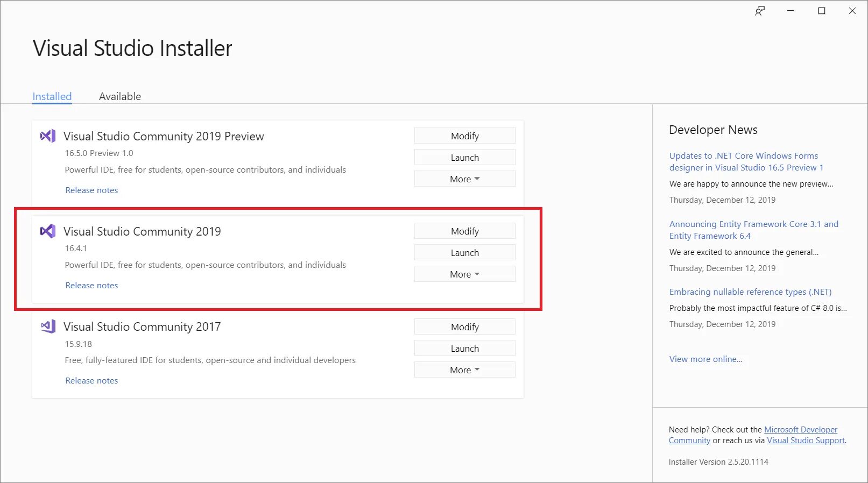
Task: Launch Visual Studio Community 2019 version 16.4.1
Action: pyautogui.click(x=465, y=253)
